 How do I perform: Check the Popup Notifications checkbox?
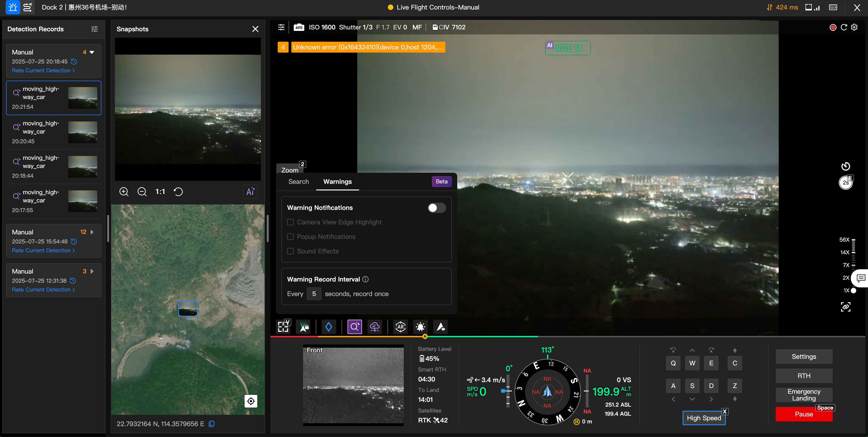tap(290, 237)
